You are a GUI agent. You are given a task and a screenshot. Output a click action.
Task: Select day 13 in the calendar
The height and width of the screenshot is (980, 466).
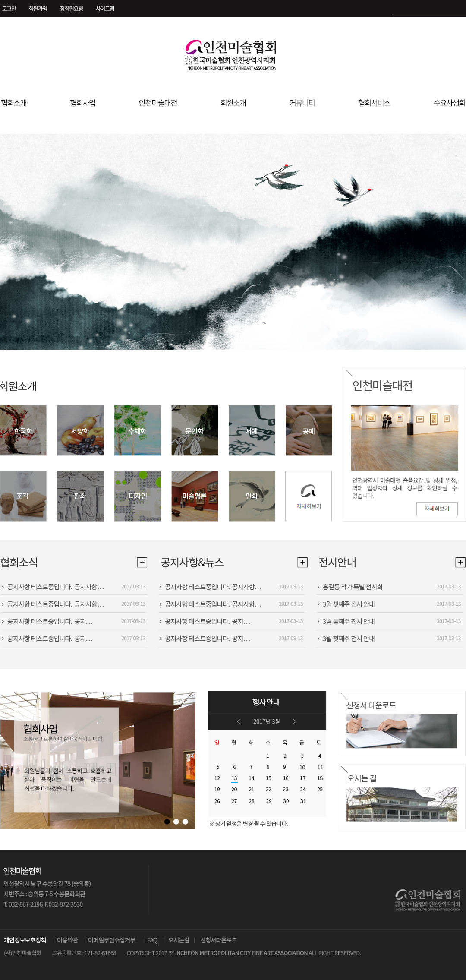pyautogui.click(x=234, y=778)
